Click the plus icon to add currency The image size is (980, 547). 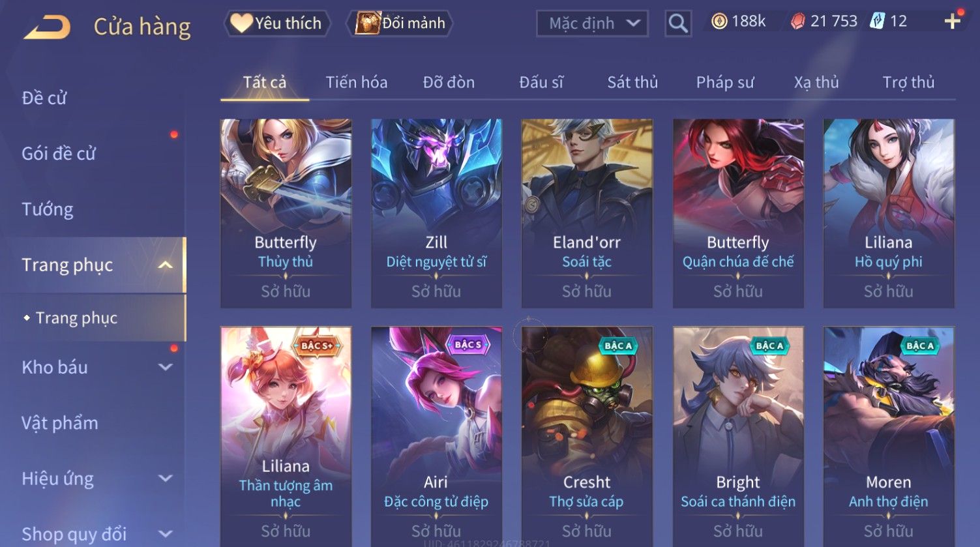(x=953, y=22)
